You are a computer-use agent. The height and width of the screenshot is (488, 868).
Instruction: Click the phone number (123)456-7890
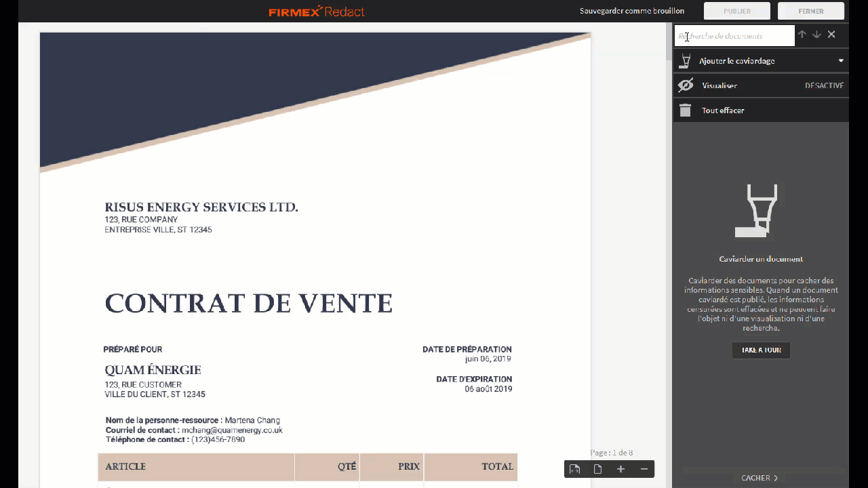pos(218,440)
